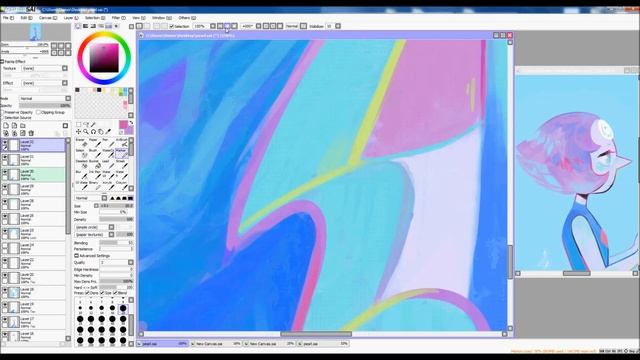The image size is (640, 360).
Task: Enable Preserve Opacity checkbox
Action: [x=2, y=112]
